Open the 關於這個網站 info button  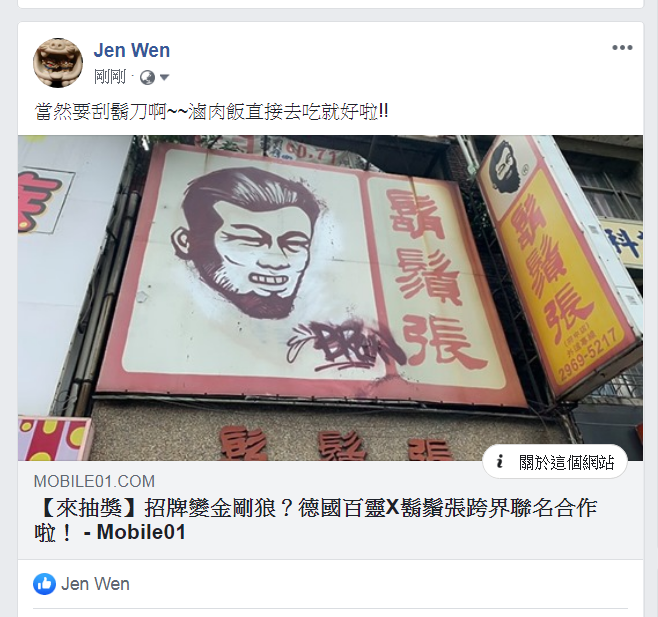pos(555,462)
